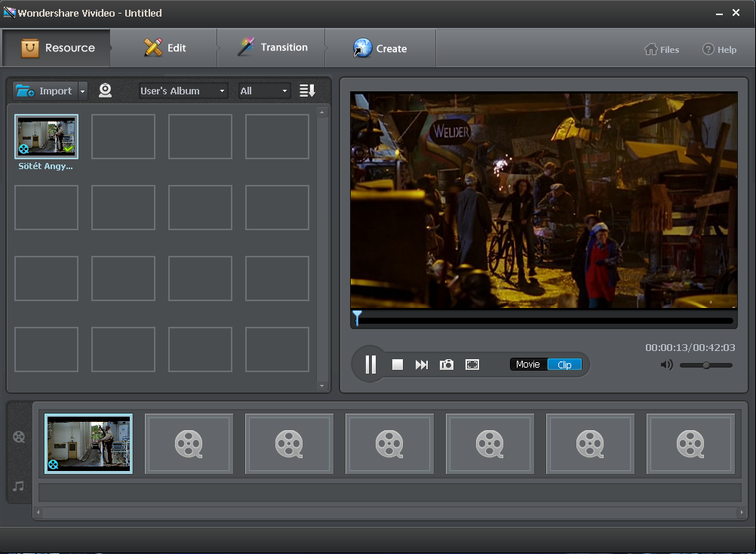Click library scrollbar down arrow

[322, 386]
